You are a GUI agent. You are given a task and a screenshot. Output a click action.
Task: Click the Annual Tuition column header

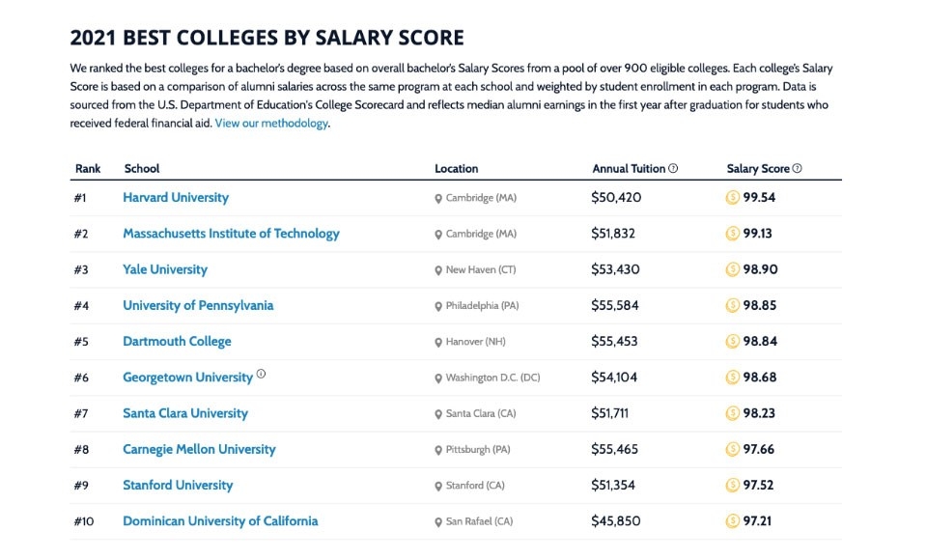pos(629,169)
